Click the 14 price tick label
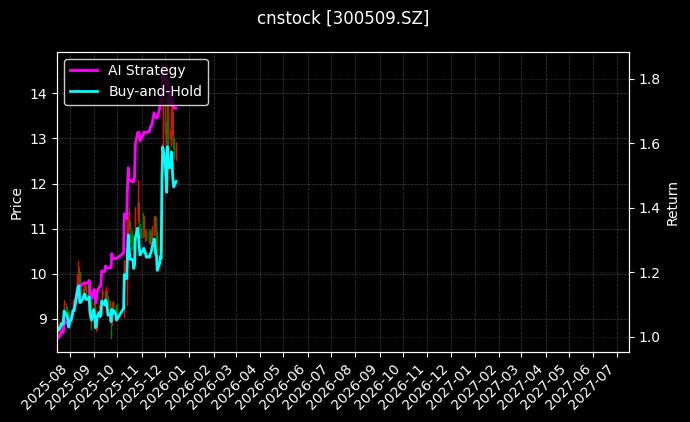Viewport: 690px width, 422px height. [x=38, y=94]
